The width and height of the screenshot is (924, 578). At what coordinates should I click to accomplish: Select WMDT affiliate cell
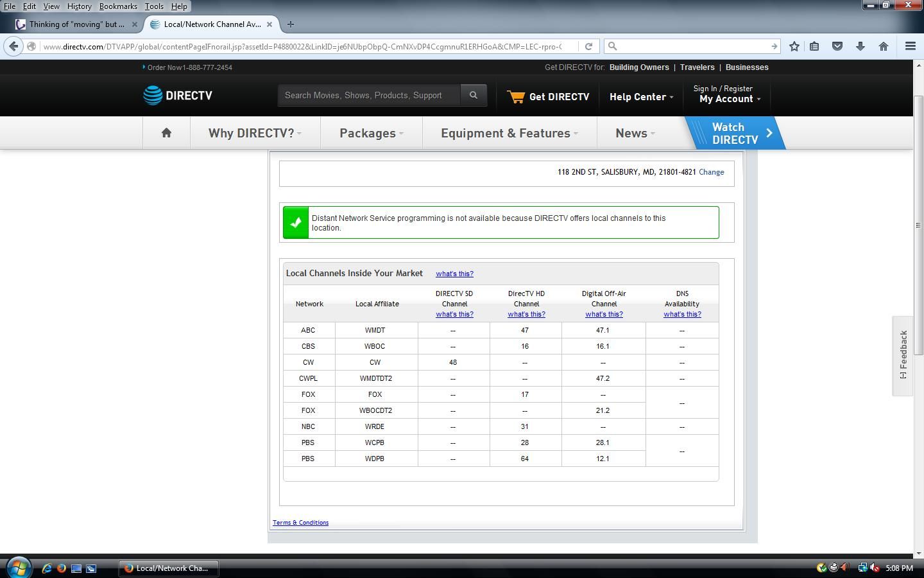[x=375, y=330]
